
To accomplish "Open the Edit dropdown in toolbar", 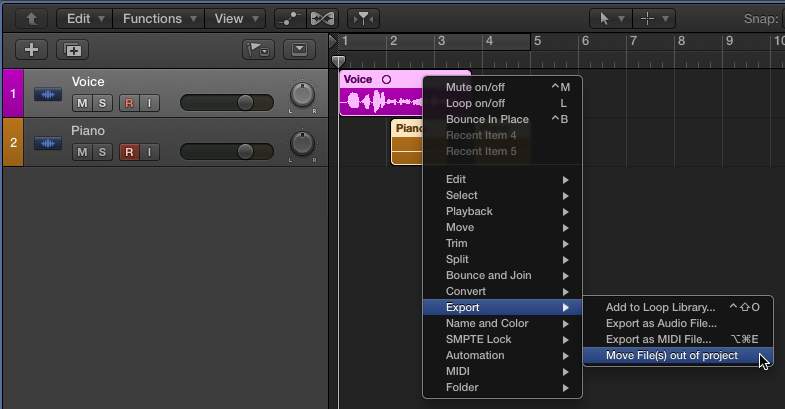I will click(x=85, y=19).
